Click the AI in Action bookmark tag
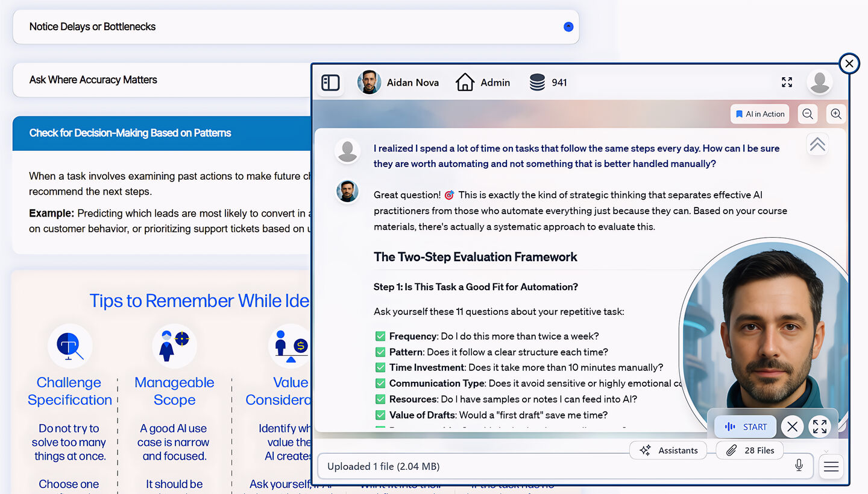Screen dimensions: 868x494 coord(759,114)
